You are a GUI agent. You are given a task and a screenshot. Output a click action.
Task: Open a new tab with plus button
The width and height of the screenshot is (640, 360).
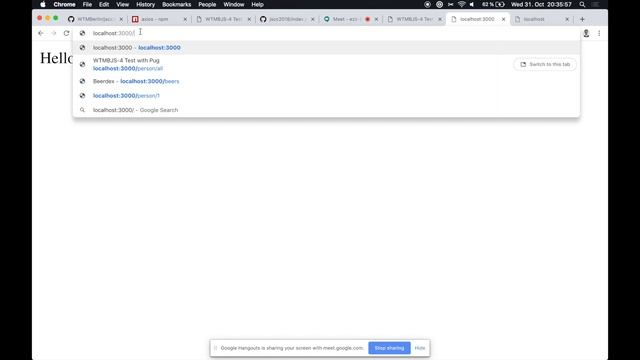click(582, 19)
